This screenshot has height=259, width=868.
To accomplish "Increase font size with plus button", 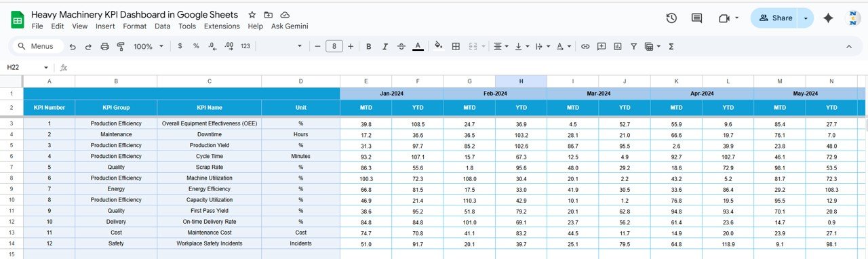I will pos(351,46).
